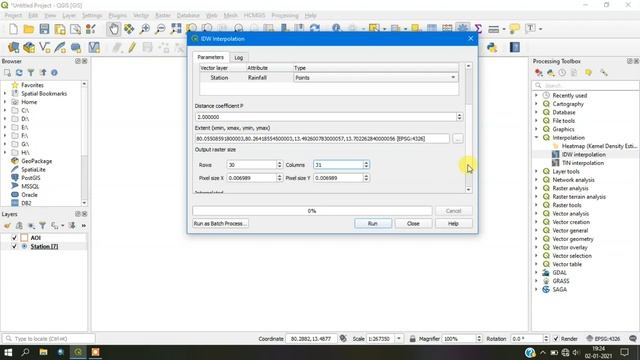The image size is (640, 360).
Task: Open the Python console icon
Action: [492, 47]
